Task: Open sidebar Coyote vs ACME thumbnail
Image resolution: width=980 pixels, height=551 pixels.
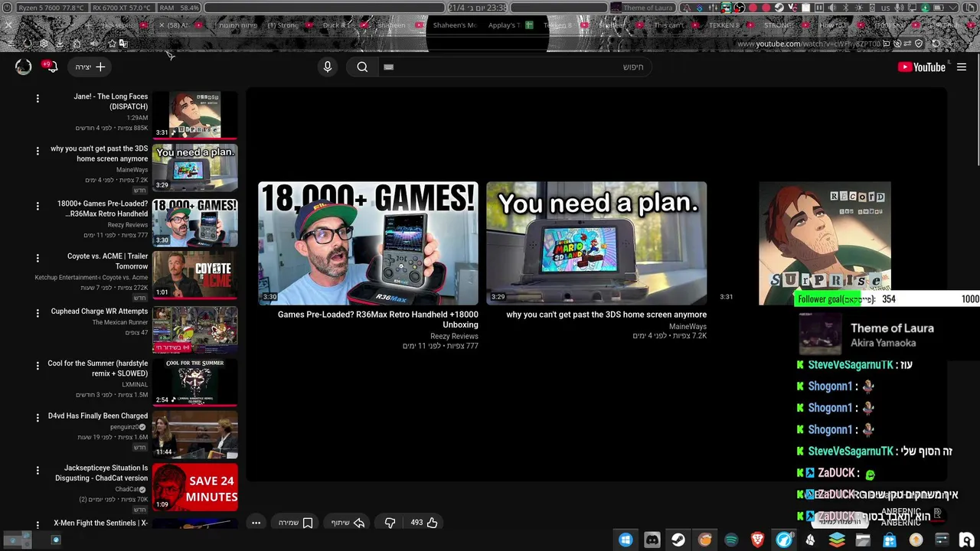Action: pos(194,275)
